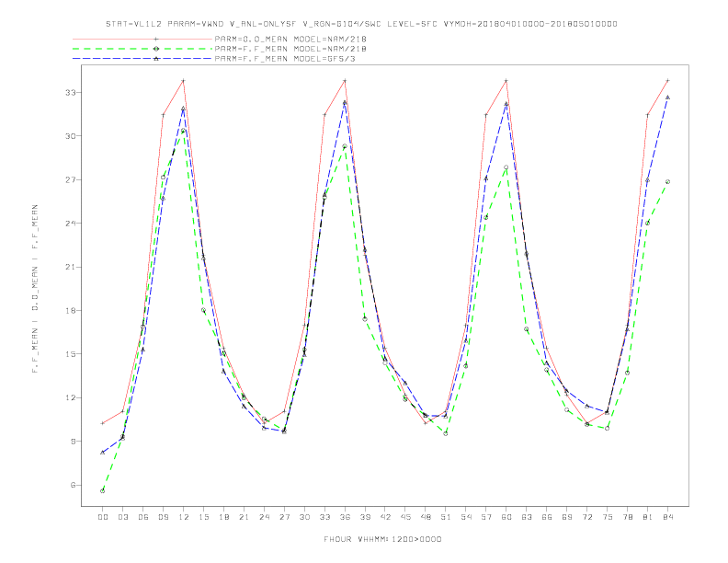The image size is (728, 563).
Task: Click the x-axis tick label 48
Action: pos(426,517)
